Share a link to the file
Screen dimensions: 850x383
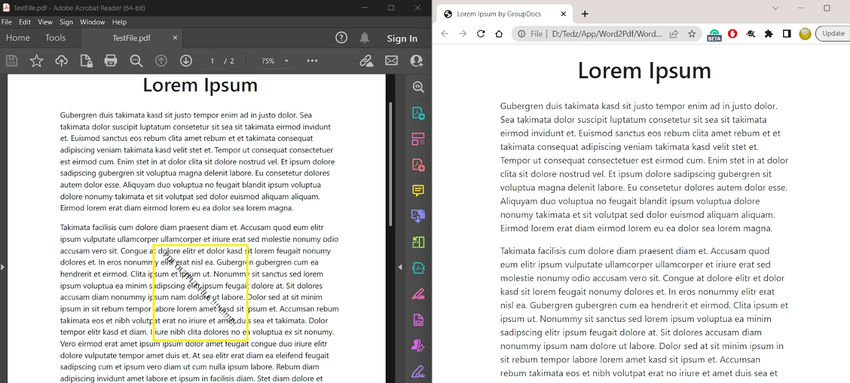366,61
